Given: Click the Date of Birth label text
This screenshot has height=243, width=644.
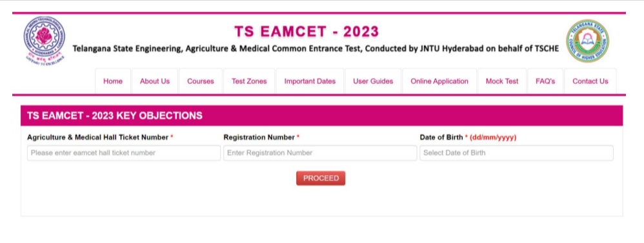Looking at the screenshot, I should [x=441, y=137].
